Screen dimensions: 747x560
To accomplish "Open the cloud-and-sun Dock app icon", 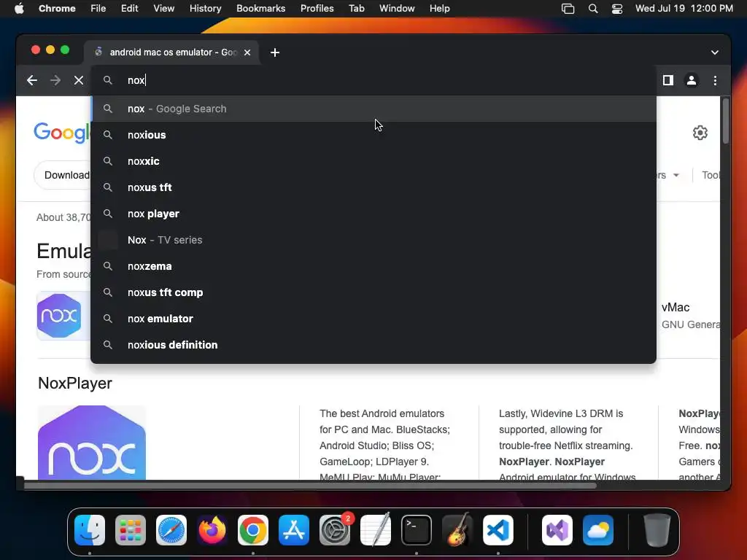I will 598,530.
